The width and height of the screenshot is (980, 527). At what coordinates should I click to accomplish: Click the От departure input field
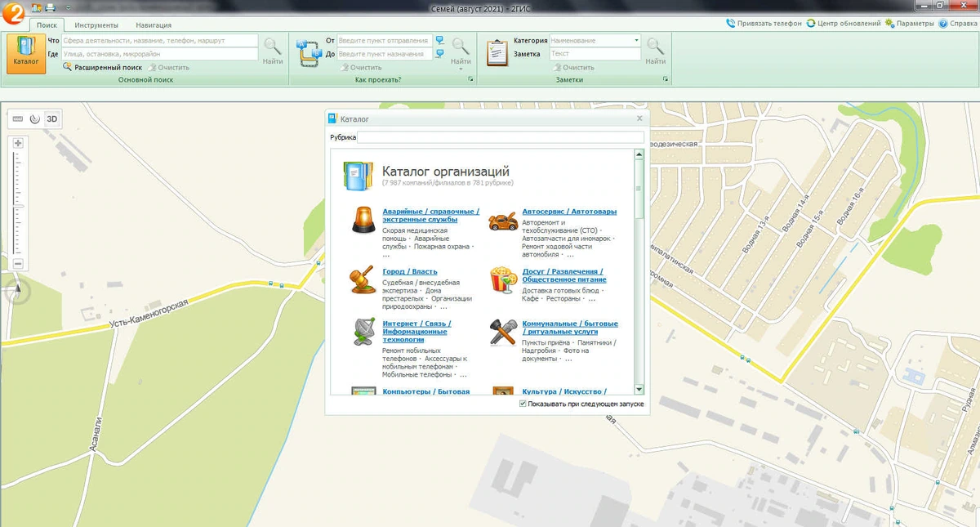[x=384, y=40]
